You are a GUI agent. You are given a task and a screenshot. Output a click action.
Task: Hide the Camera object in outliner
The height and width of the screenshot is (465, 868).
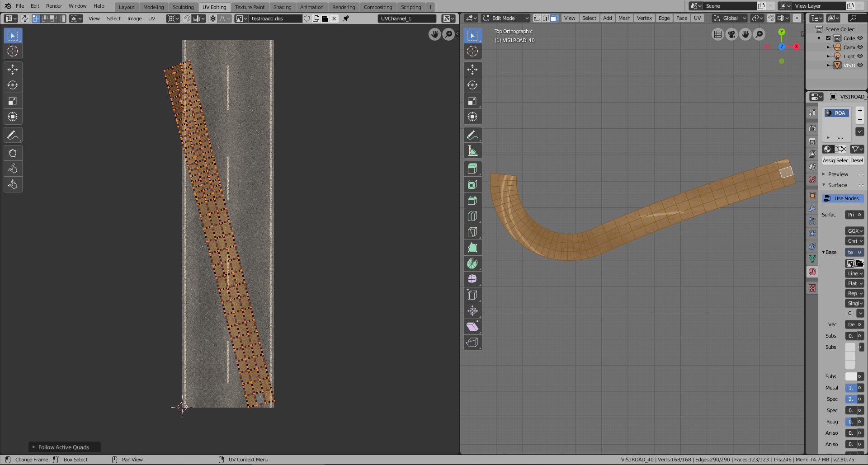click(x=860, y=47)
